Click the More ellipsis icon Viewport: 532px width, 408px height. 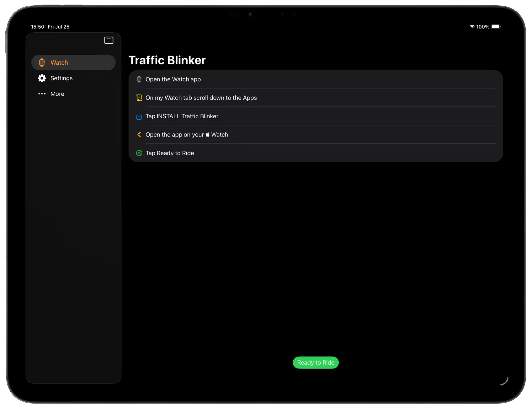[42, 94]
